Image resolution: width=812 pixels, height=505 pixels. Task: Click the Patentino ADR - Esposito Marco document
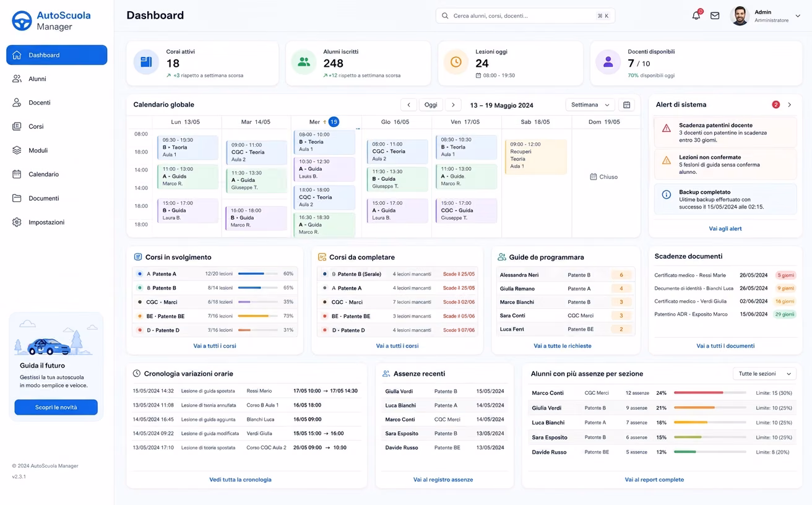(691, 314)
